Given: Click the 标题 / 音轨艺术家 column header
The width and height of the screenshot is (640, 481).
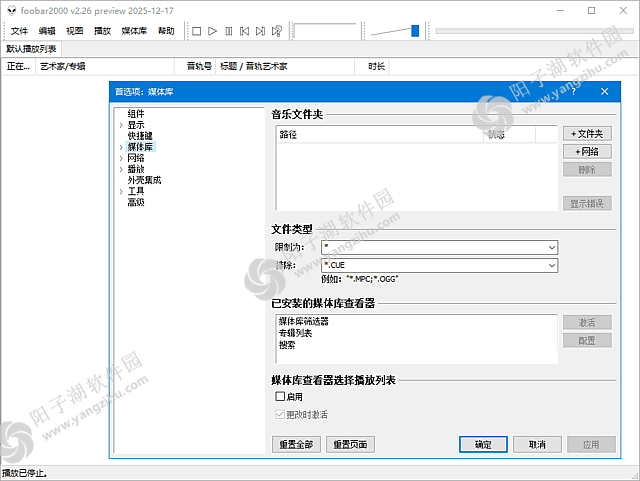Looking at the screenshot, I should click(x=285, y=66).
